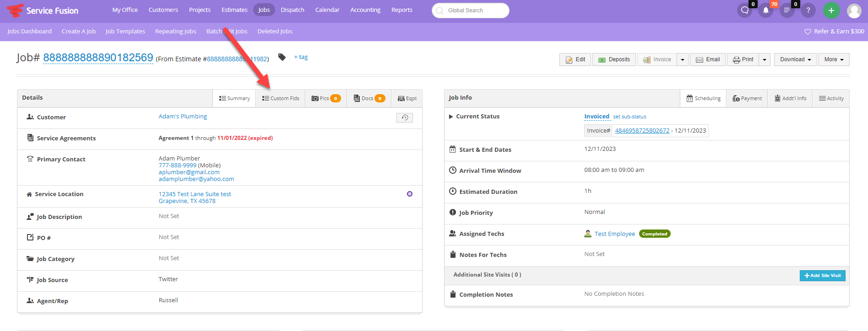Click Add Site Visit button
This screenshot has height=331, width=868.
tap(823, 276)
